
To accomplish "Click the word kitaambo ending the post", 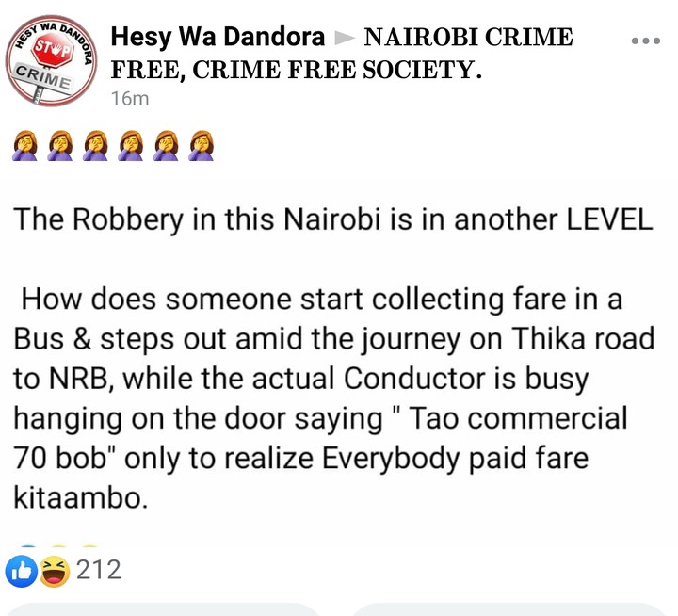I will [x=80, y=498].
